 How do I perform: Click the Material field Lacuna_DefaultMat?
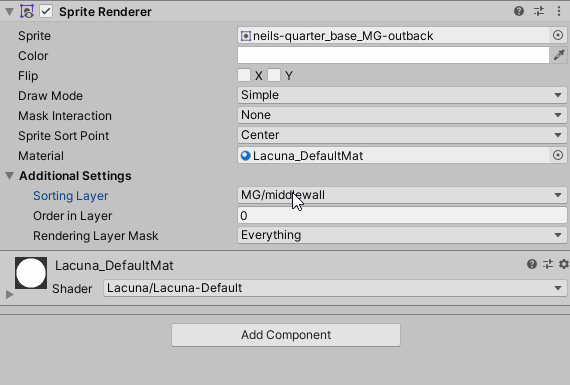pos(393,155)
